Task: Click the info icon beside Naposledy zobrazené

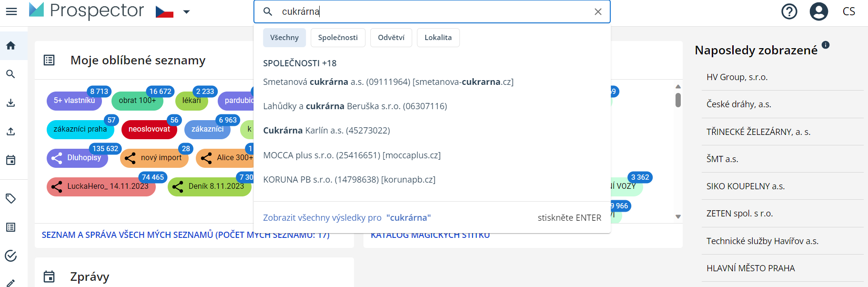Action: tap(826, 45)
